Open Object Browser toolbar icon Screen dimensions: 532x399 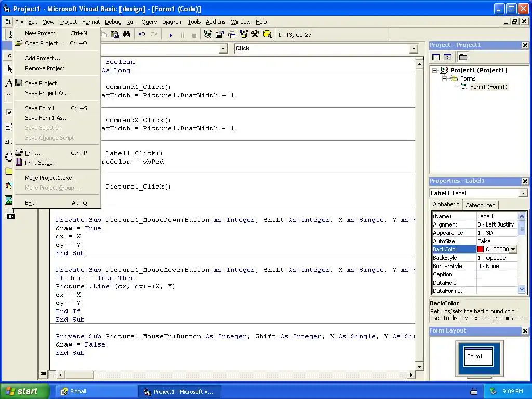(x=244, y=35)
